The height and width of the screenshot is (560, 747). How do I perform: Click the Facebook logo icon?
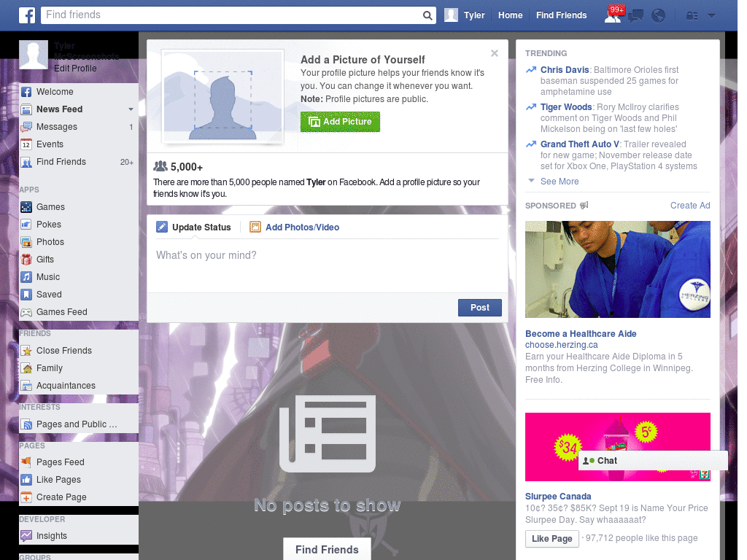27,15
